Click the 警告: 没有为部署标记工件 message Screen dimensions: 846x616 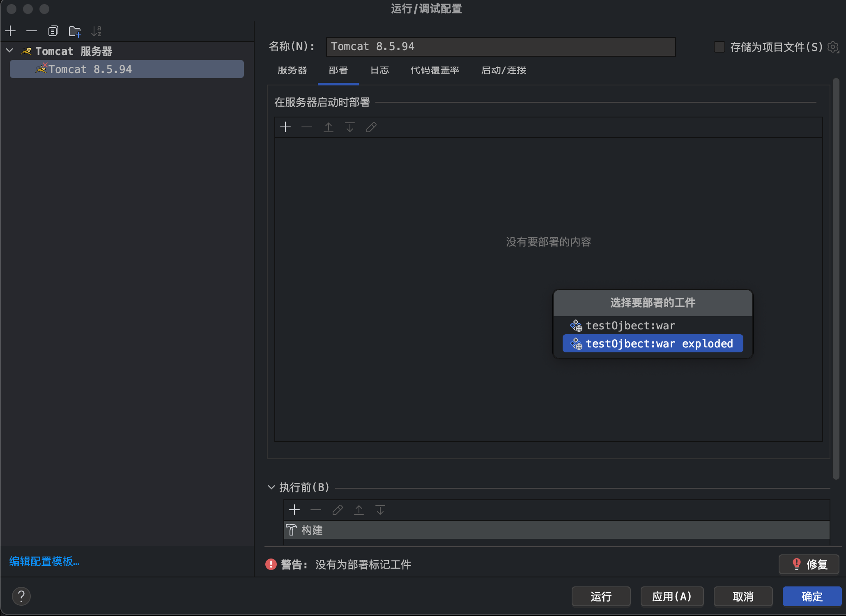346,564
